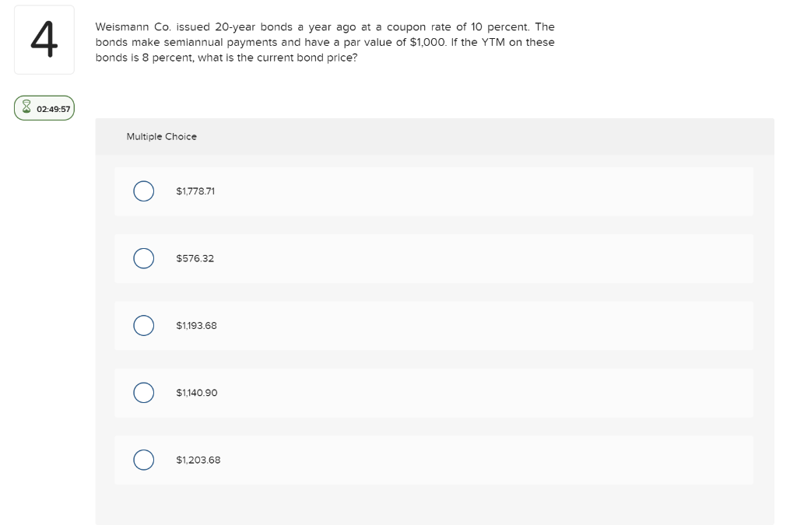Click the $1,193.68 answer label text
The image size is (797, 532).
tap(196, 325)
